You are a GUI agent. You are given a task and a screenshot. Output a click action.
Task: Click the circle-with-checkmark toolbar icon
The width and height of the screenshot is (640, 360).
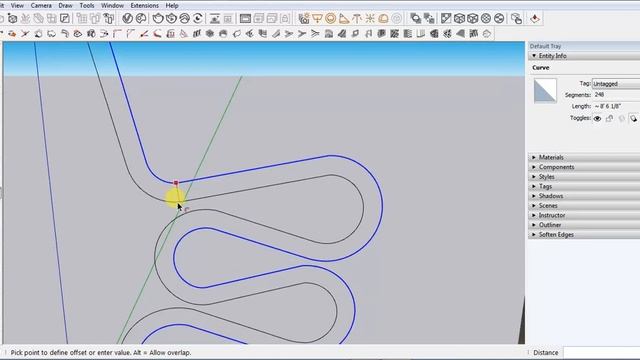[x=127, y=18]
